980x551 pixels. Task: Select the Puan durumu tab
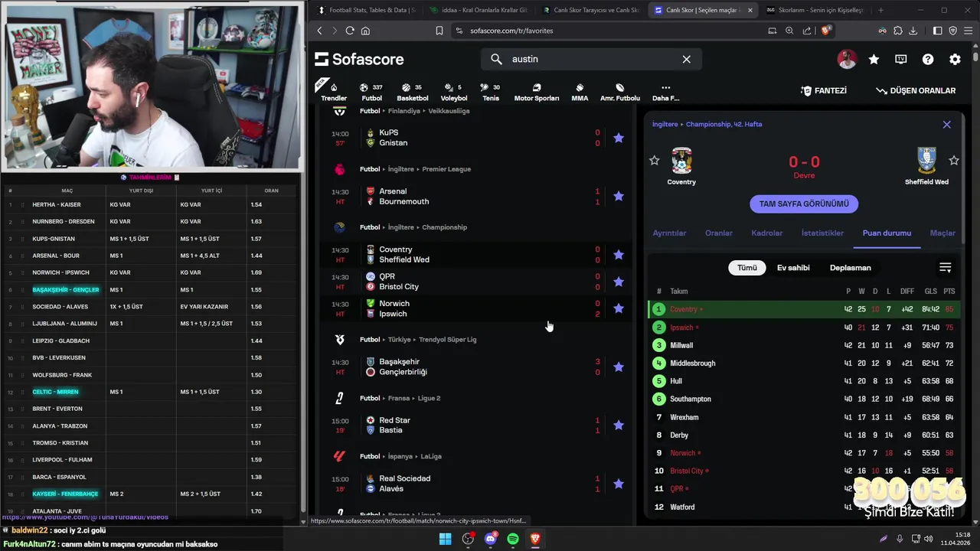[x=887, y=233]
